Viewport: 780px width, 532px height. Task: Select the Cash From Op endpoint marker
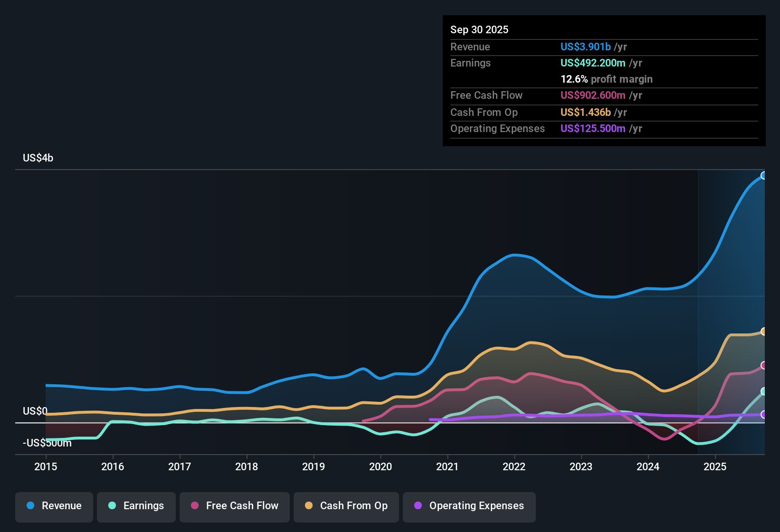(x=764, y=331)
